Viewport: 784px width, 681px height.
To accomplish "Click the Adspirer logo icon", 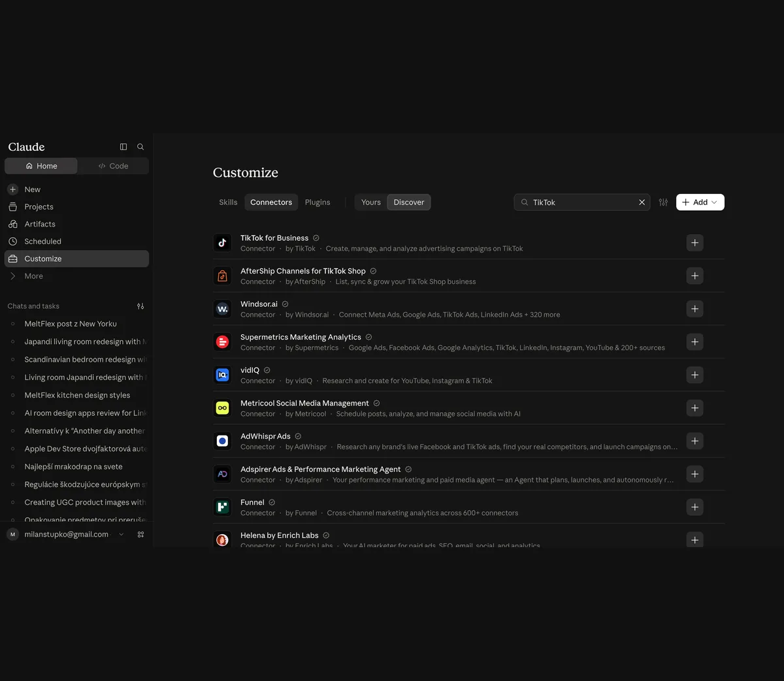I will click(x=222, y=474).
